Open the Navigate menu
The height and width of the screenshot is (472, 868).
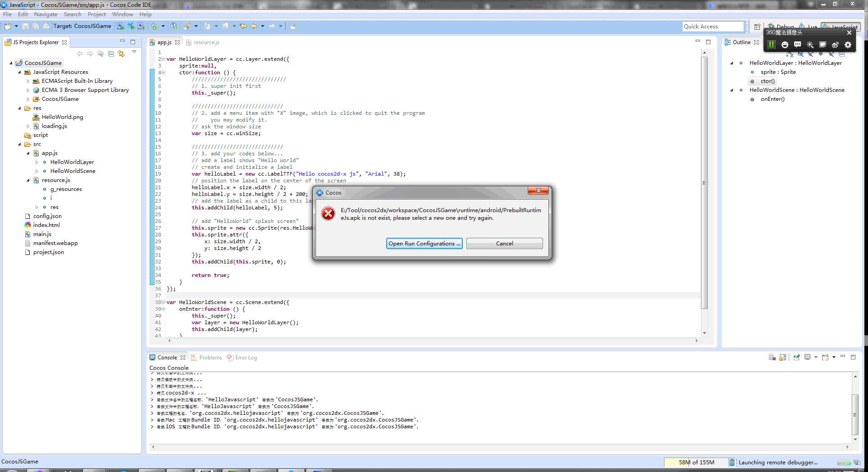45,14
